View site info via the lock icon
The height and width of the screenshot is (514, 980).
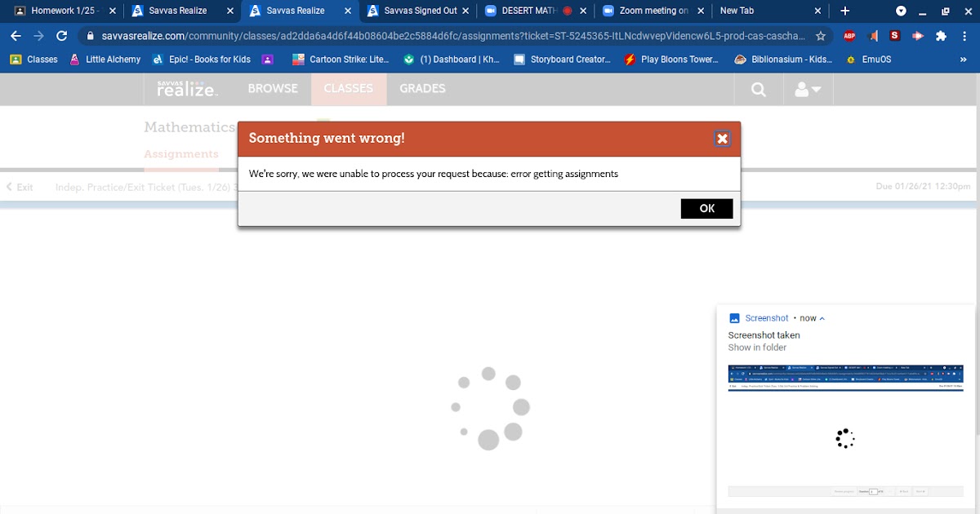(90, 36)
